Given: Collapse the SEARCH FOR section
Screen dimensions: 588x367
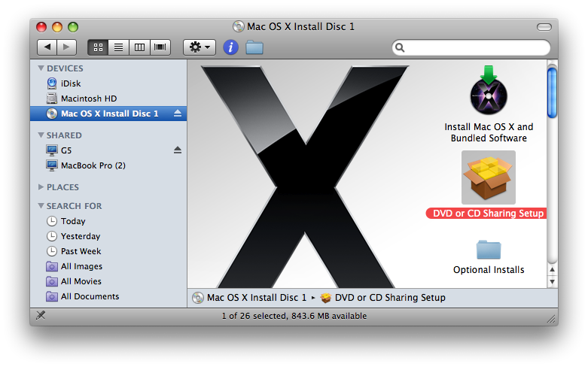Looking at the screenshot, I should (41, 205).
